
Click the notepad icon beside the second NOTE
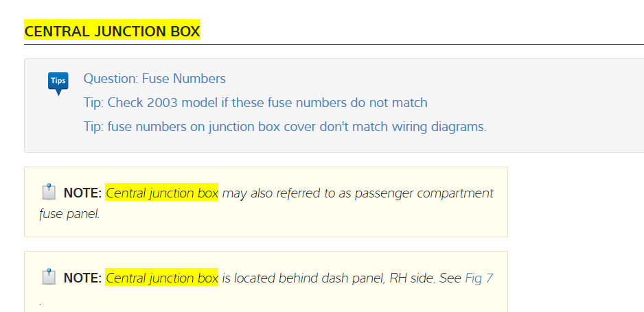tap(48, 277)
